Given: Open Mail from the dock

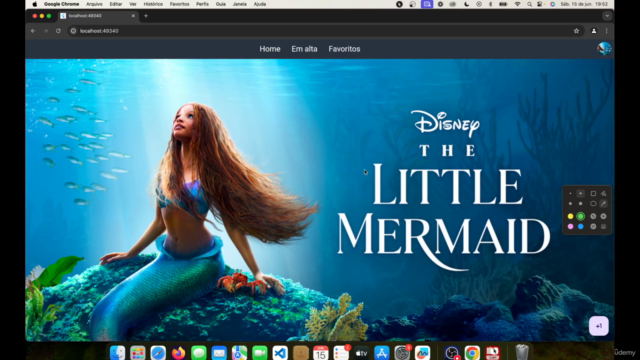Looking at the screenshot, I should (x=219, y=353).
